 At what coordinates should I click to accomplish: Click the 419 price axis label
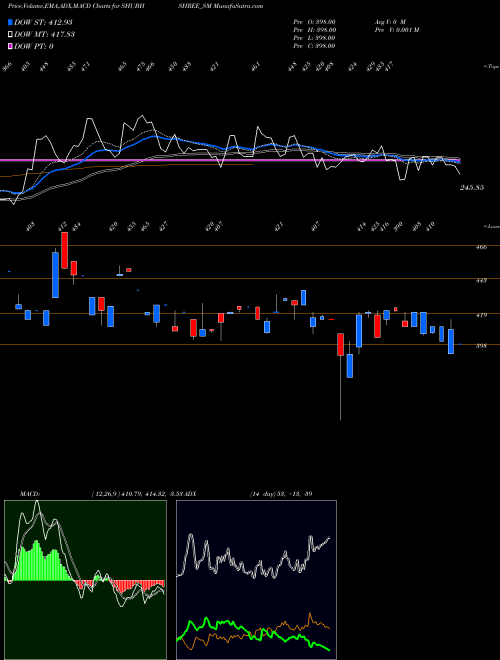click(x=481, y=315)
